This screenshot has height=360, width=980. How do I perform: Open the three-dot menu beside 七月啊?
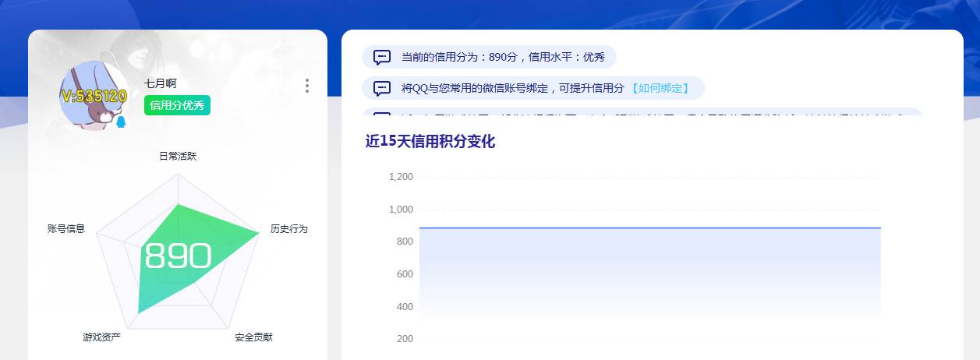(307, 86)
